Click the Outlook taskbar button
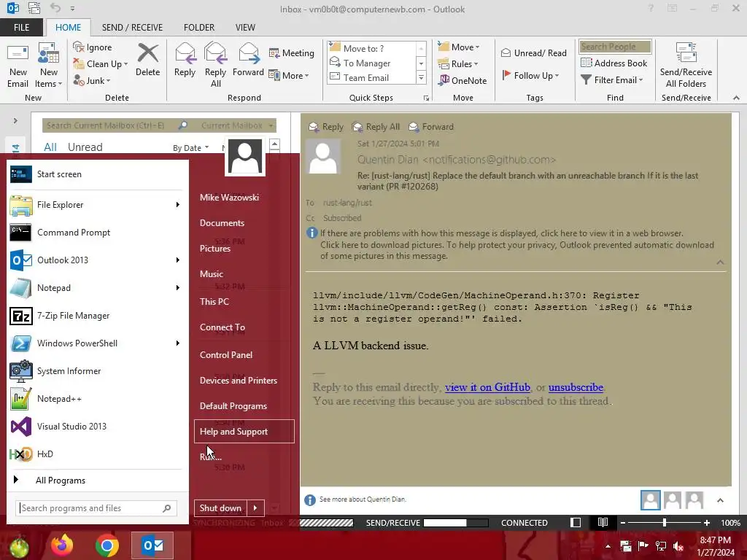This screenshot has width=747, height=560. pos(152,545)
